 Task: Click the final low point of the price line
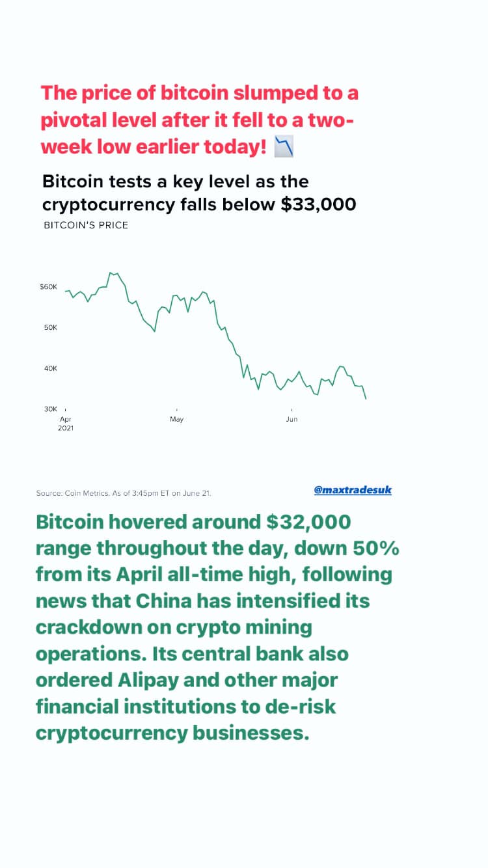pyautogui.click(x=366, y=399)
